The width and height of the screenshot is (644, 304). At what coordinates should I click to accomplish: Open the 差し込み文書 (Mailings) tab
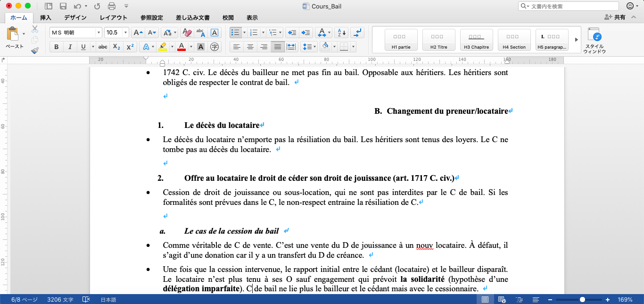[193, 17]
